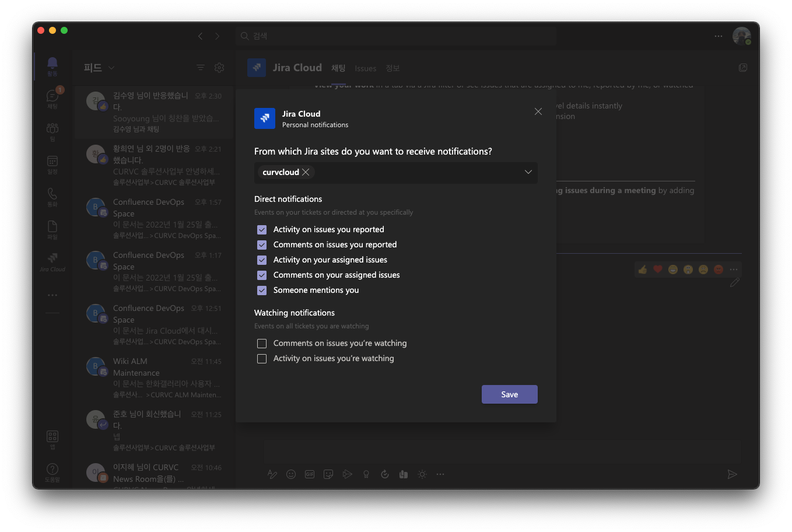Open the Format text icon in compose bar

tap(272, 474)
